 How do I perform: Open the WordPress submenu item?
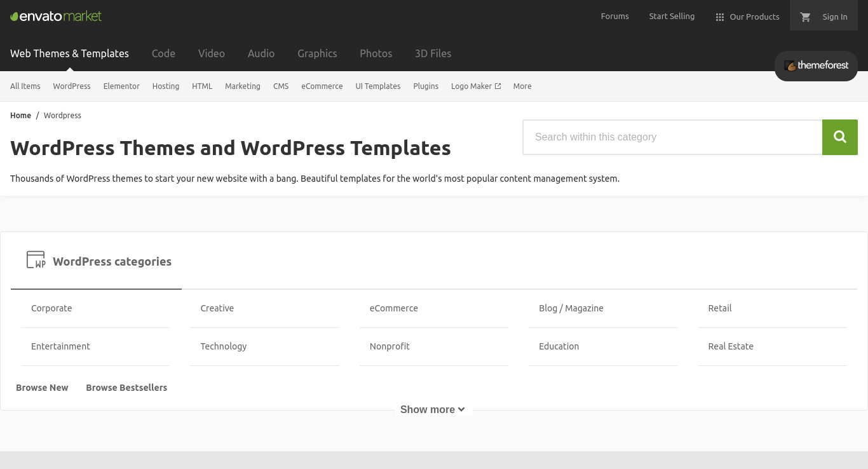72,86
